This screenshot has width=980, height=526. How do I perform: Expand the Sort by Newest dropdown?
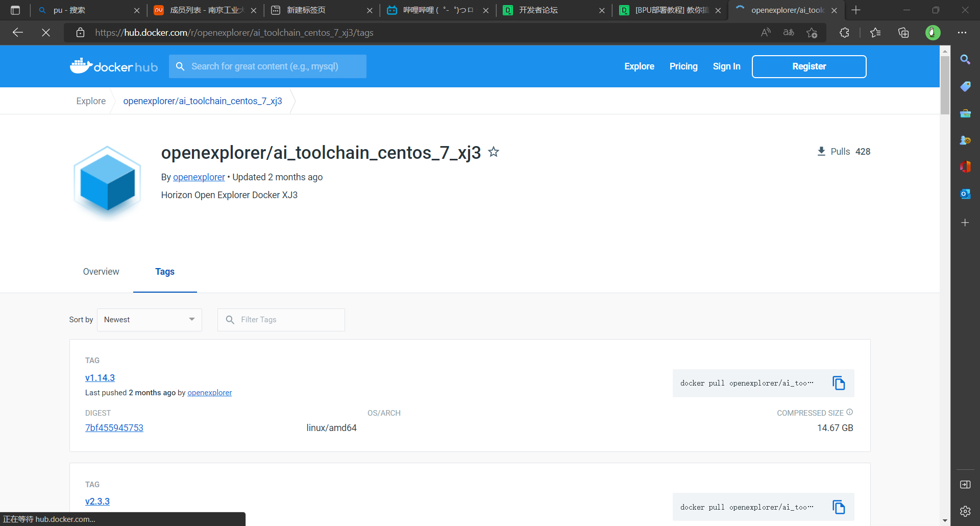150,320
